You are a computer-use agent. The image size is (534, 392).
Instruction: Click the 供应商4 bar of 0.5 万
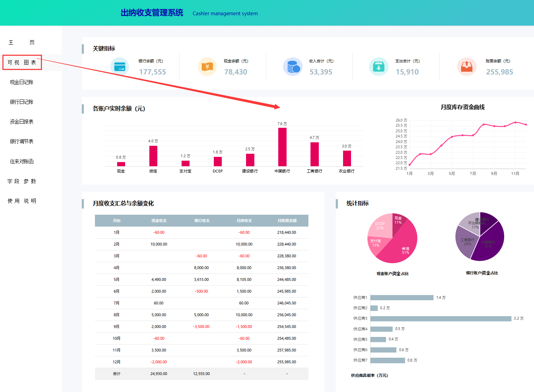(x=382, y=329)
